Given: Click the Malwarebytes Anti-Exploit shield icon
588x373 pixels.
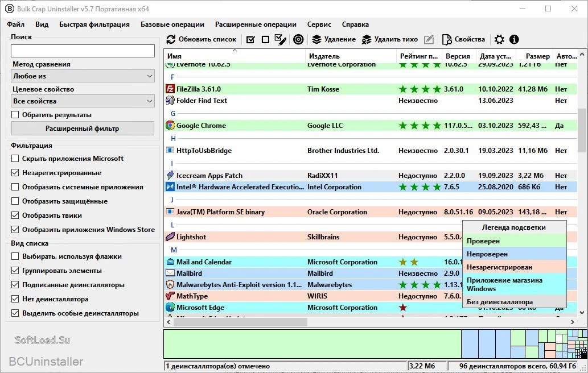Looking at the screenshot, I should pyautogui.click(x=170, y=285).
